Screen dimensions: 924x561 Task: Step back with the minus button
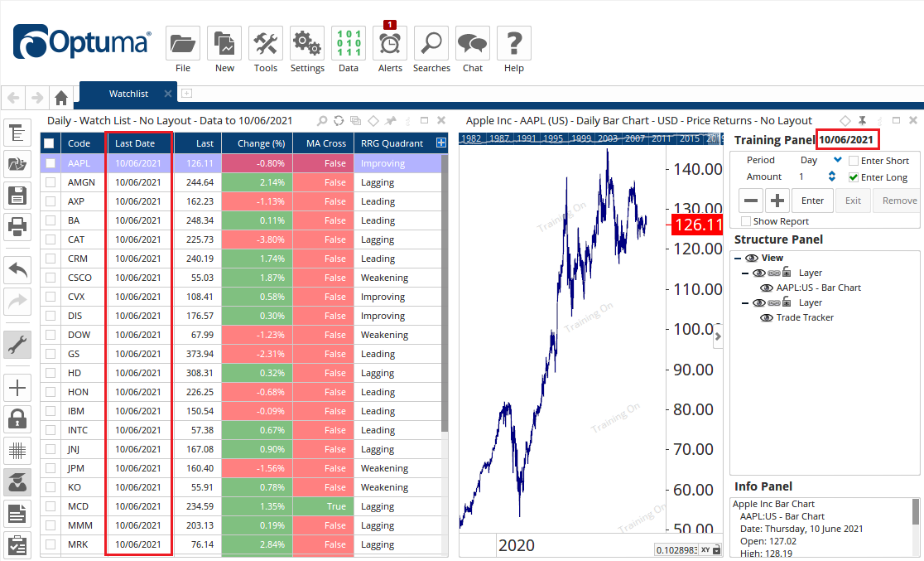[751, 201]
